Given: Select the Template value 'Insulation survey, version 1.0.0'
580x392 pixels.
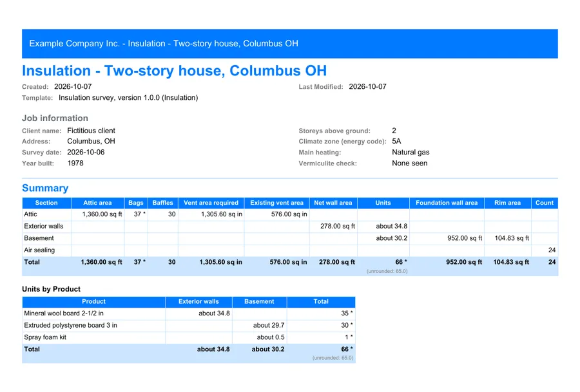Looking at the screenshot, I should [109, 98].
